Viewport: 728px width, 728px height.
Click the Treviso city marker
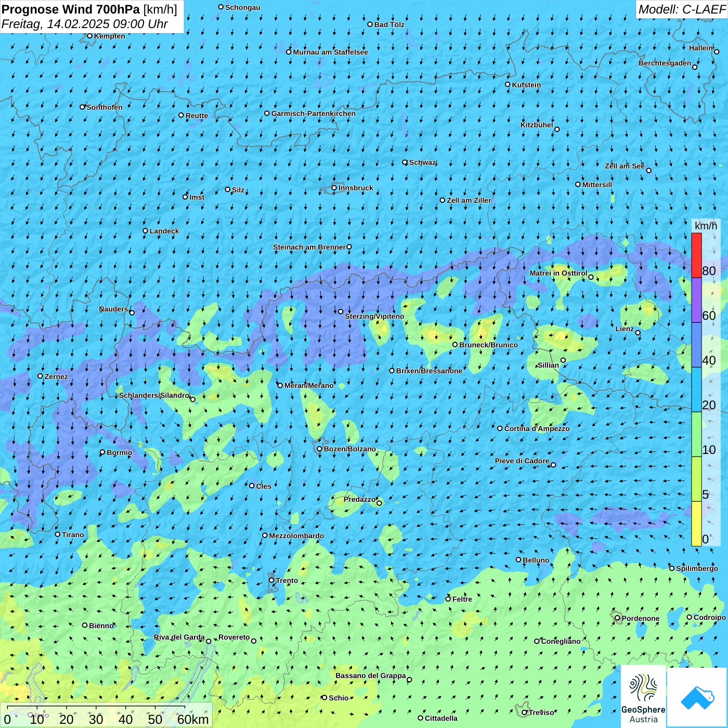(x=525, y=712)
